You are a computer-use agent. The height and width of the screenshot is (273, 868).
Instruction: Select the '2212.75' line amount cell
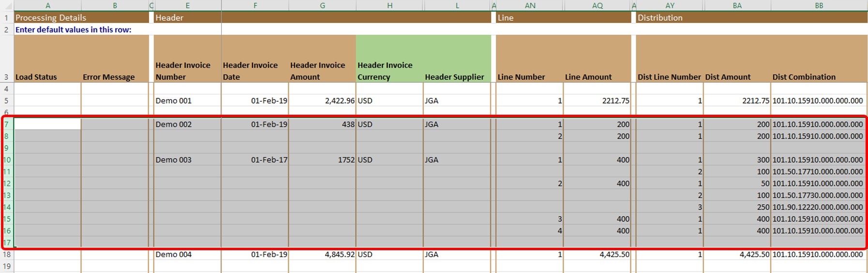tap(598, 101)
